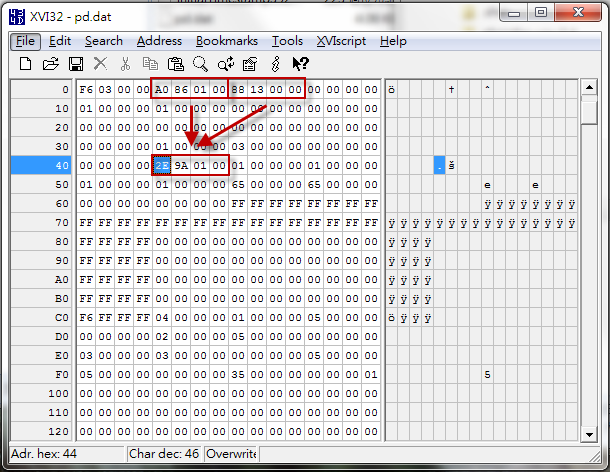Click Char dec: 46 status field
This screenshot has height=472, width=610.
(164, 454)
